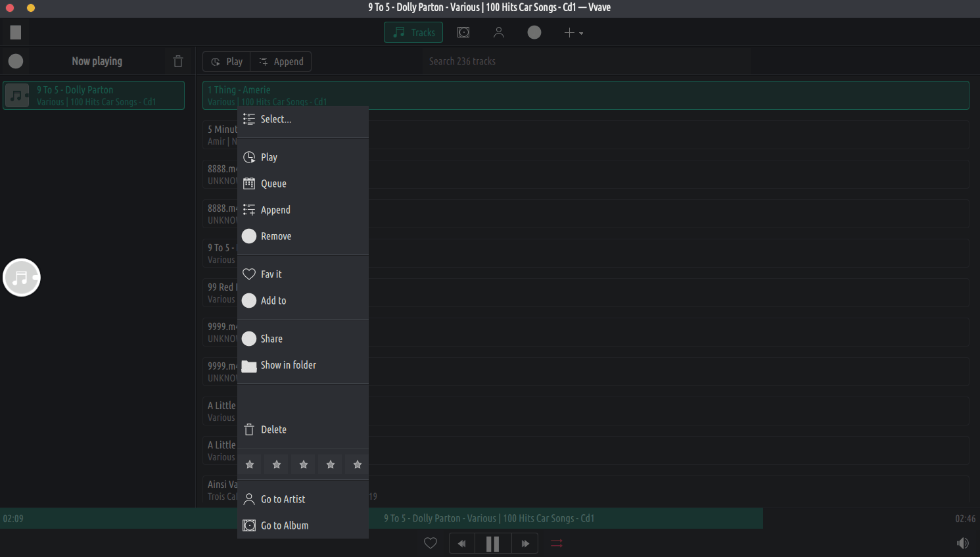Click the Search 236 tracks field
This screenshot has height=557, width=980.
[585, 61]
